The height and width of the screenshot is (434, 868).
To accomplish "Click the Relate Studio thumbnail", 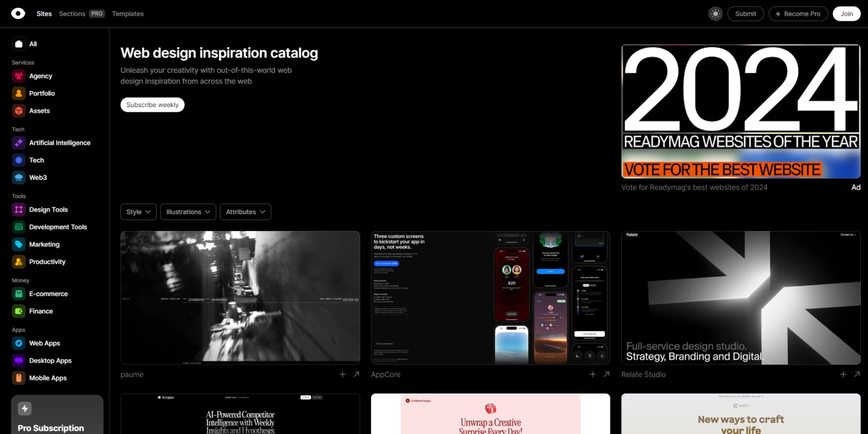I will [740, 297].
